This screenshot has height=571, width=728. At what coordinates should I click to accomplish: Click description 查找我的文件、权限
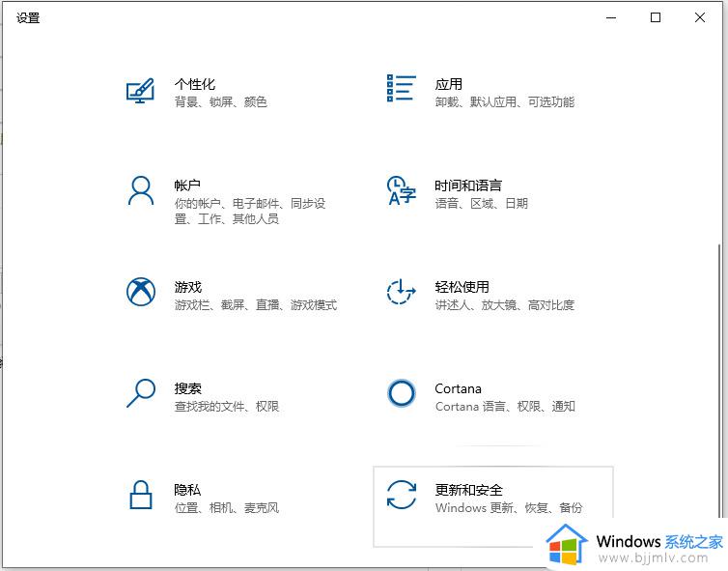click(227, 406)
